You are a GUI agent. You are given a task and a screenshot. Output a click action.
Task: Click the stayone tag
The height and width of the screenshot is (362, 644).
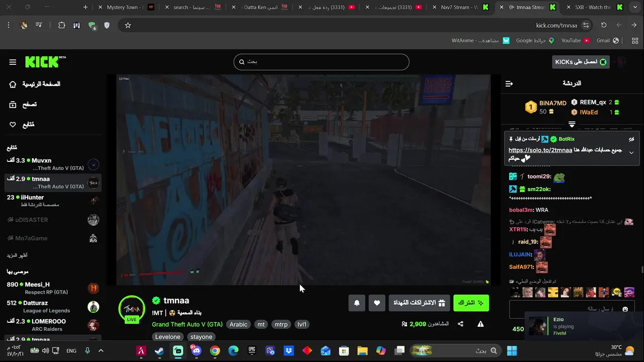[x=201, y=337]
